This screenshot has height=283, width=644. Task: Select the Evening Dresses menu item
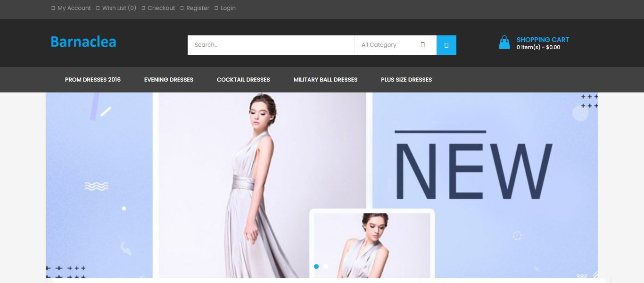point(169,80)
